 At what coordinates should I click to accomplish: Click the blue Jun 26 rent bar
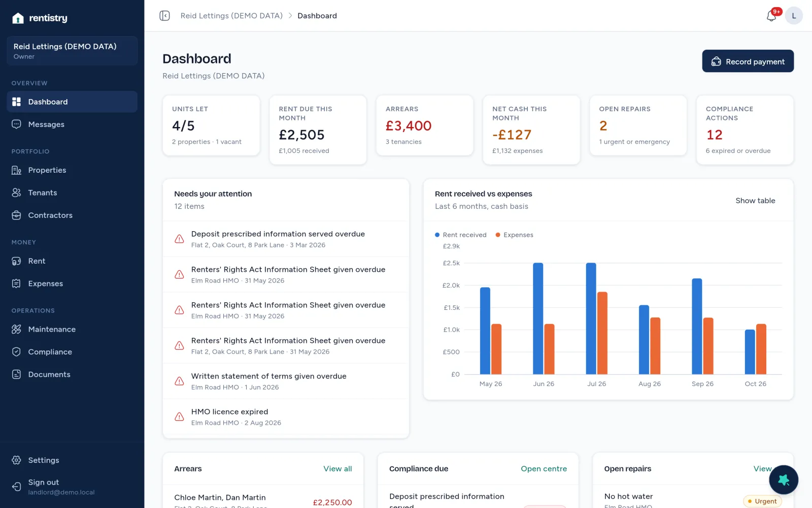538,319
